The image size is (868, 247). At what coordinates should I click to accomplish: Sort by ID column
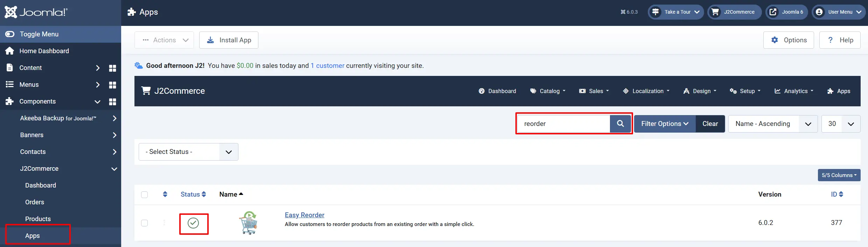tap(837, 195)
